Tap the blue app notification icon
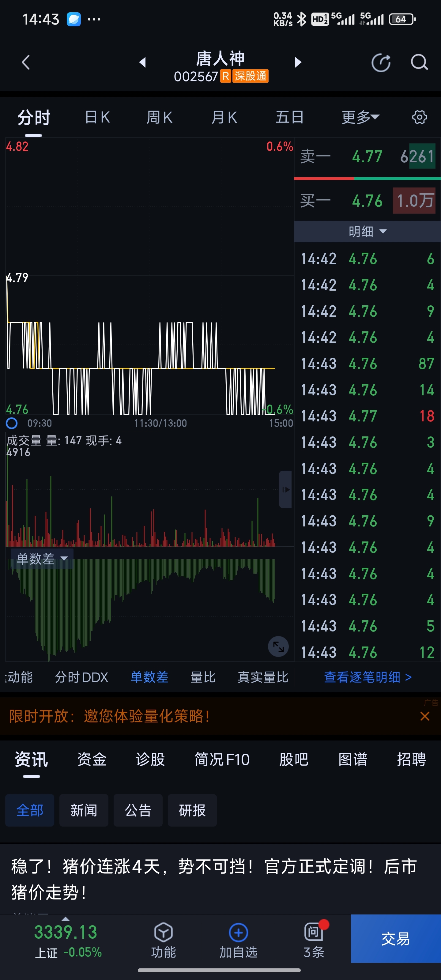The image size is (441, 980). 73,19
